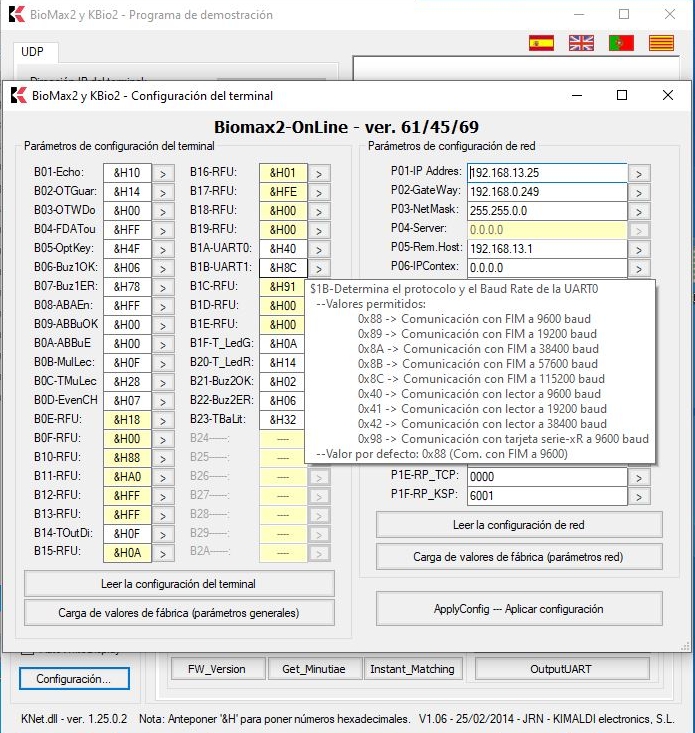The width and height of the screenshot is (695, 733).
Task: Send B02-OTGuar value with its arrow button
Action: coord(163,193)
